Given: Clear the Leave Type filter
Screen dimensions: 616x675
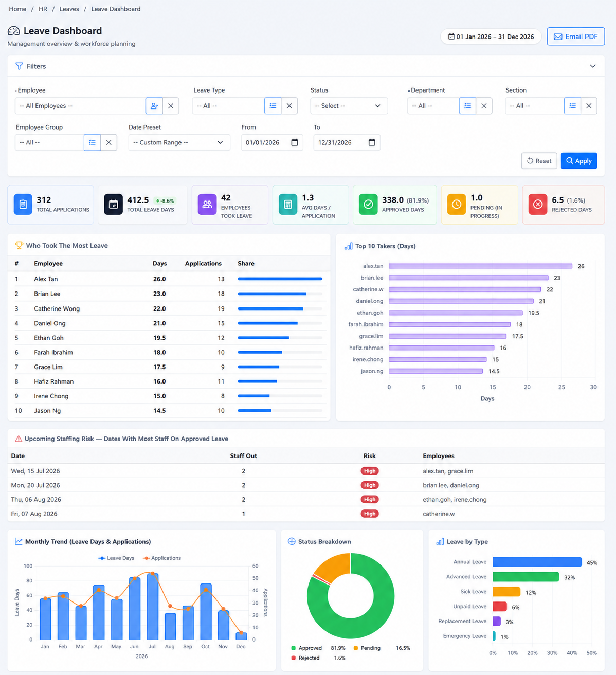Looking at the screenshot, I should [x=289, y=106].
